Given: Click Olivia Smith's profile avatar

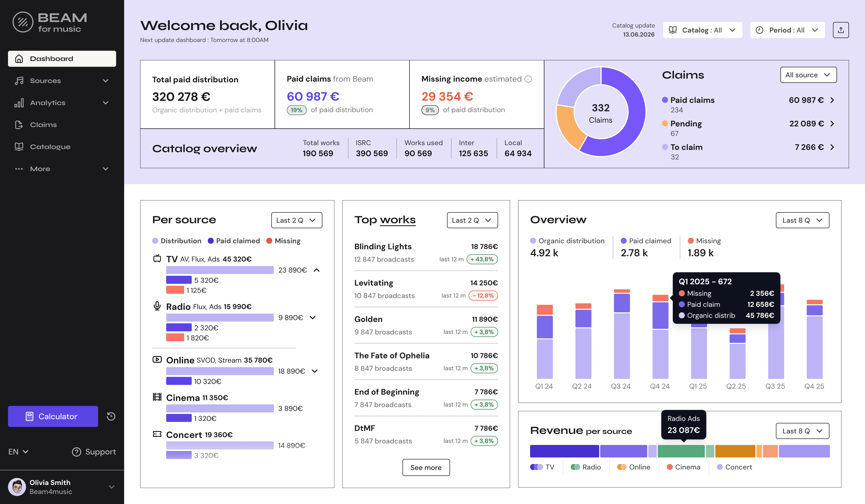Looking at the screenshot, I should (x=17, y=486).
